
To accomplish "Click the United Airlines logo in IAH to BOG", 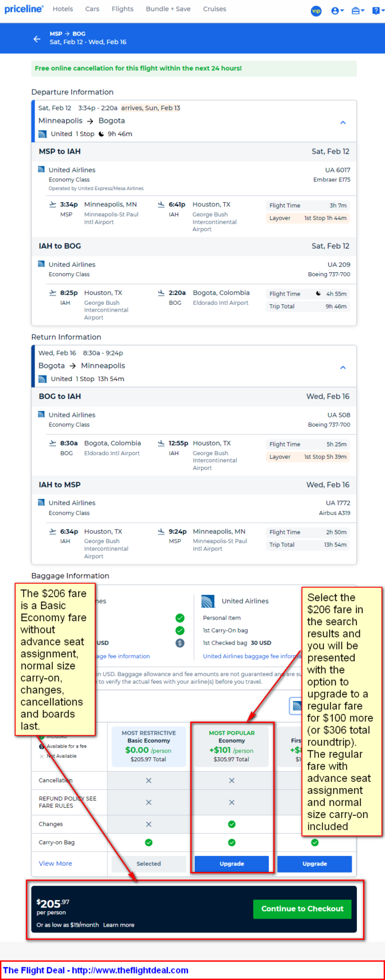I will pyautogui.click(x=41, y=264).
